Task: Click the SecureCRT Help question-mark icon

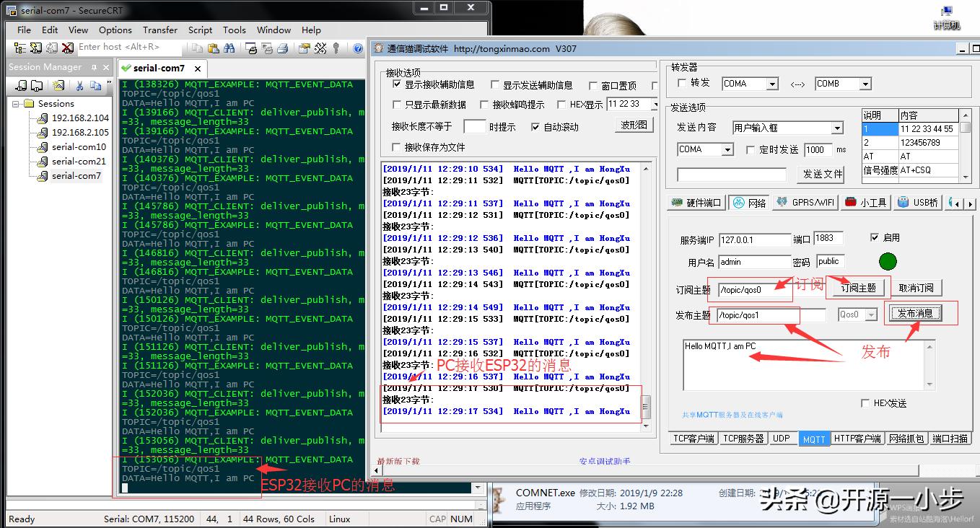Action: pyautogui.click(x=358, y=47)
